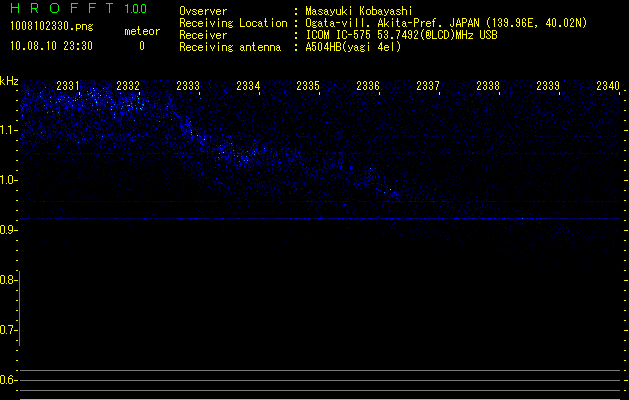The image size is (629, 400).
Task: Click the 'Receiving antenna' label
Action: (x=230, y=47)
